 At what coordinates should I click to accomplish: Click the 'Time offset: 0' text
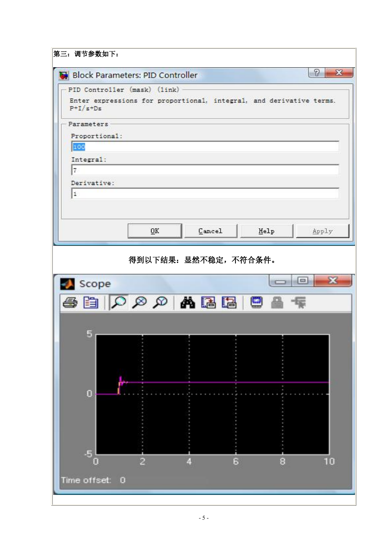(x=93, y=480)
